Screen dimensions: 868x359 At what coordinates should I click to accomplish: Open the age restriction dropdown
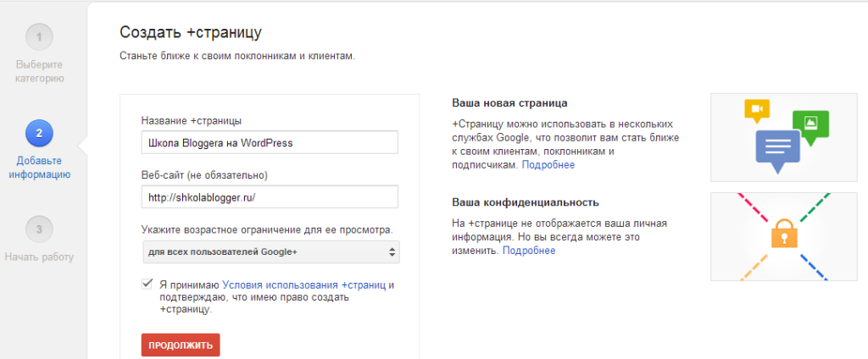click(x=270, y=251)
